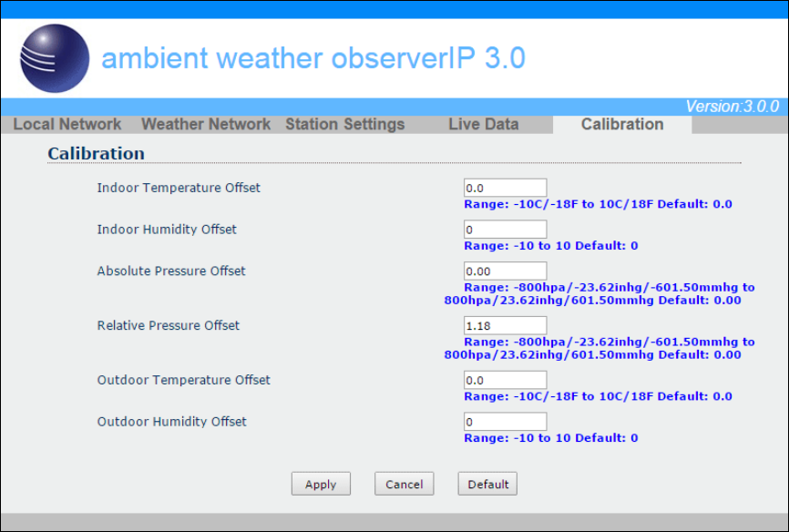Click the Apply button
789x532 pixels.
click(x=321, y=484)
